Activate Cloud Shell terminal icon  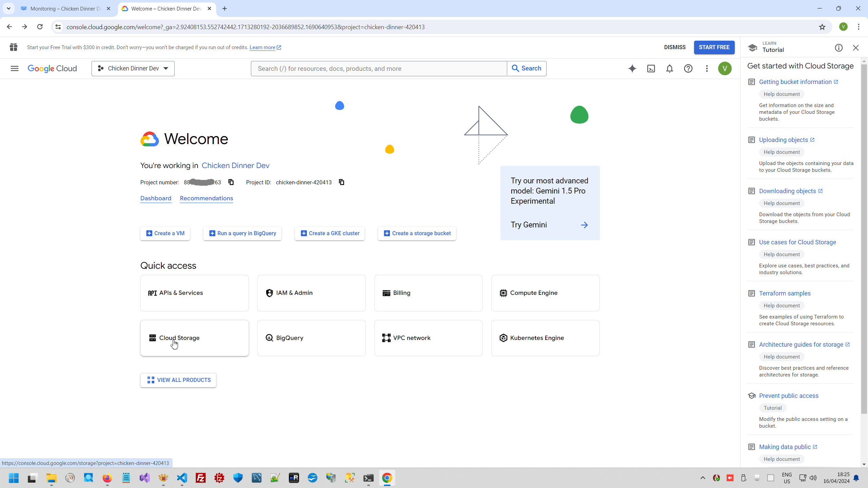(x=651, y=68)
